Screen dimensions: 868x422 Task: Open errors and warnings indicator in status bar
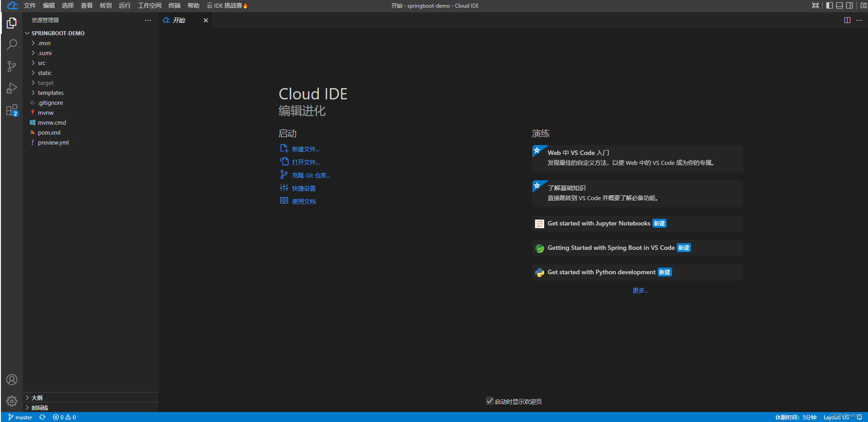coord(64,417)
